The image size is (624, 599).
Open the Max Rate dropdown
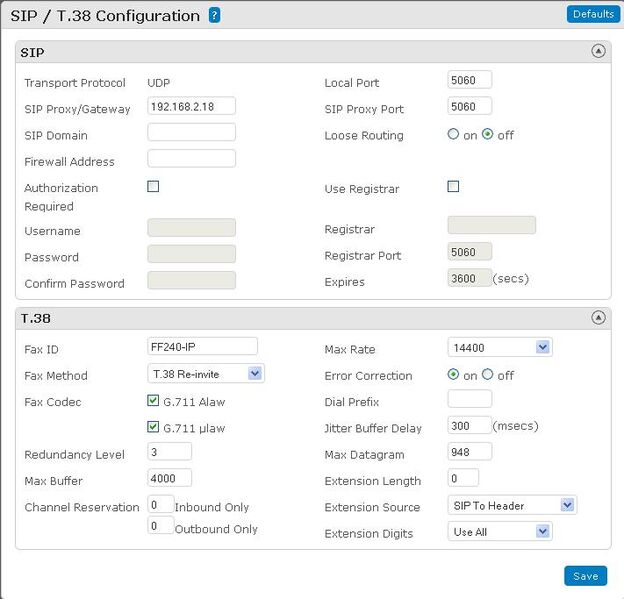(x=499, y=347)
